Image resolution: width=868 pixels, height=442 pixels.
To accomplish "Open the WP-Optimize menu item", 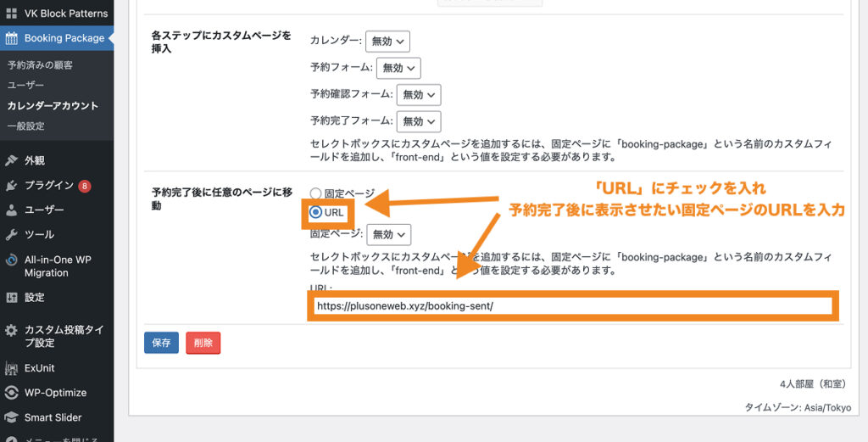I will point(55,393).
